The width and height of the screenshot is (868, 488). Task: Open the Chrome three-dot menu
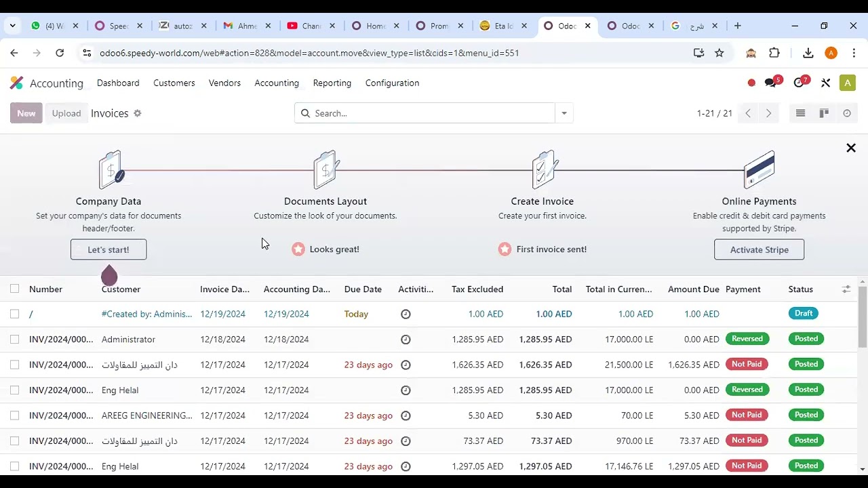(x=853, y=53)
